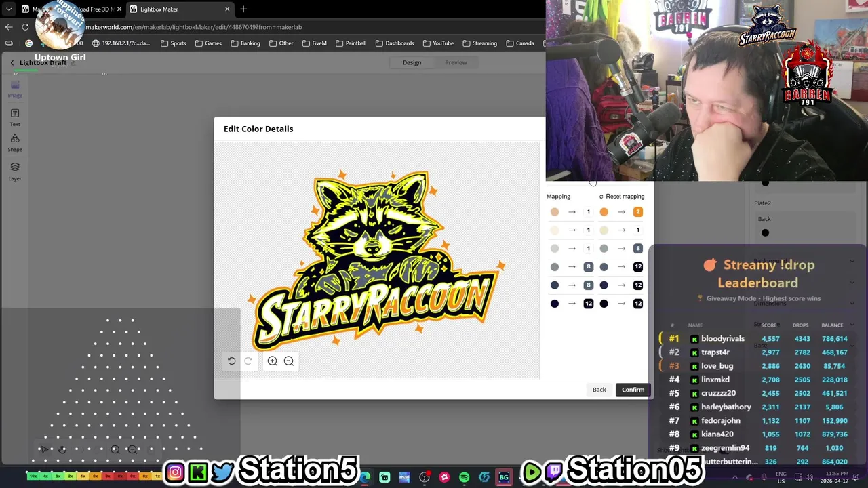Click love_bug leaderboard entry
This screenshot has height=488, width=868.
(717, 366)
